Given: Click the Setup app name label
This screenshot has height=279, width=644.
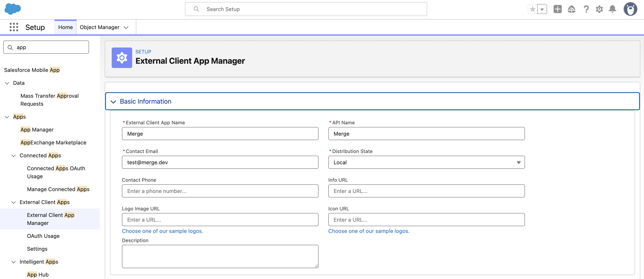Looking at the screenshot, I should coord(35,27).
